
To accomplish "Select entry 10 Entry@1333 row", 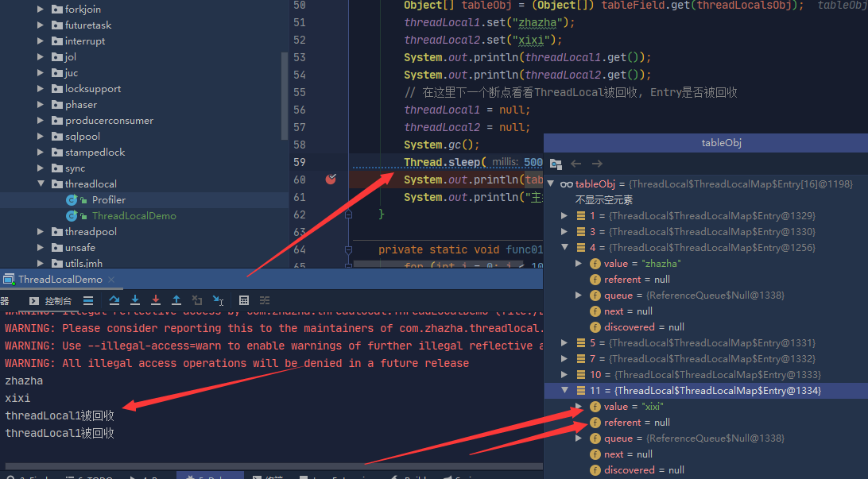I will (706, 374).
